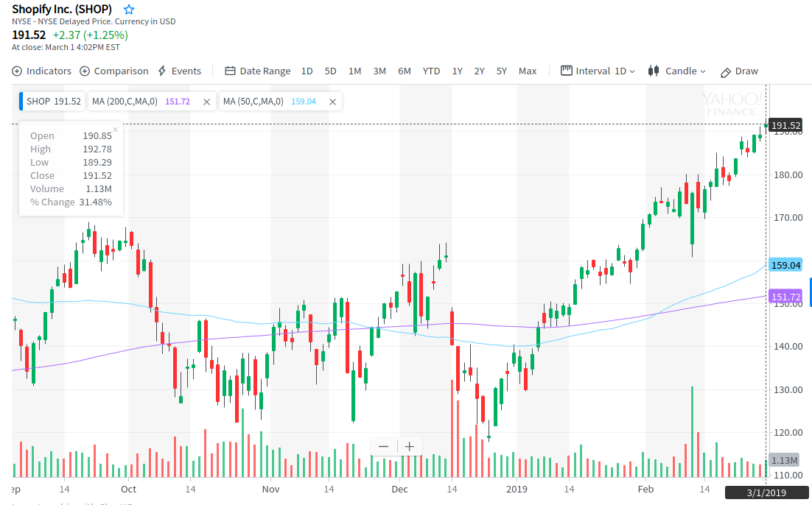
Task: Open the Events lightning menu
Action: (x=179, y=71)
